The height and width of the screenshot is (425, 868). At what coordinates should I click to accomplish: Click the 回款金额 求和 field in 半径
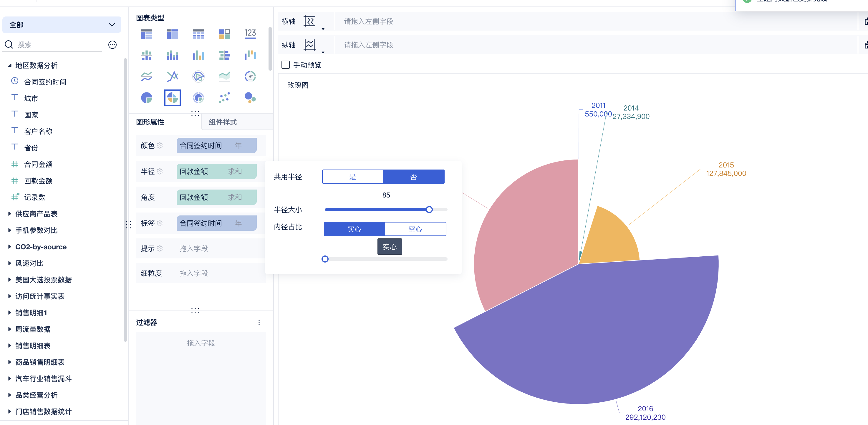pyautogui.click(x=216, y=171)
